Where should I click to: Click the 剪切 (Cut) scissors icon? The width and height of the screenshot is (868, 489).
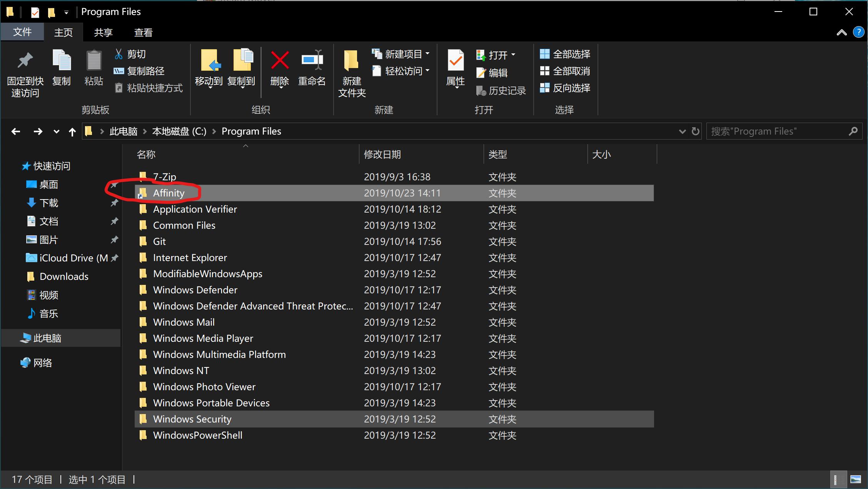tap(119, 54)
